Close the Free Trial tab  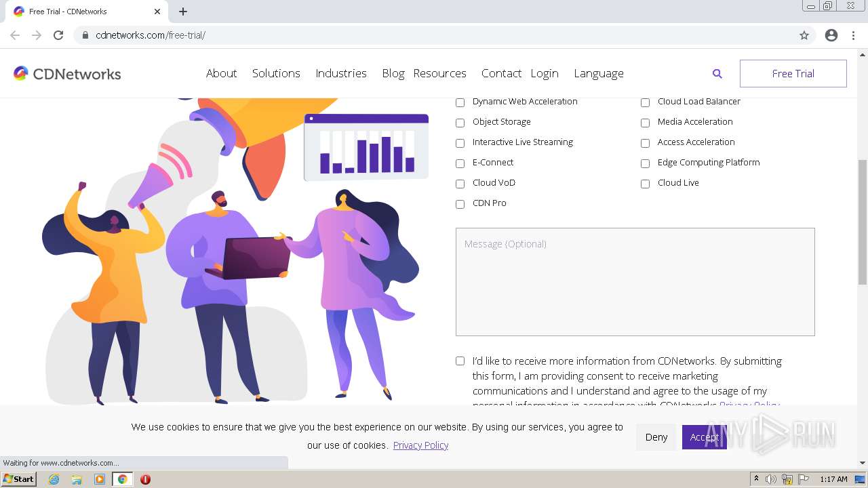(157, 12)
